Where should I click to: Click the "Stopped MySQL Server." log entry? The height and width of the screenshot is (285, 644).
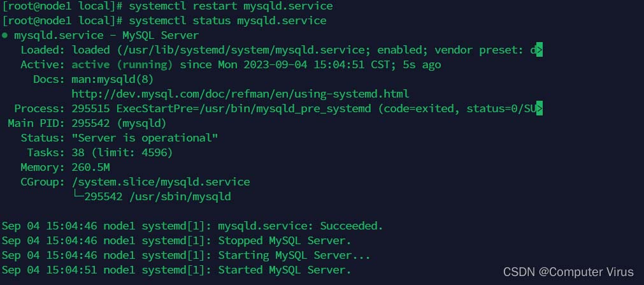(x=285, y=241)
